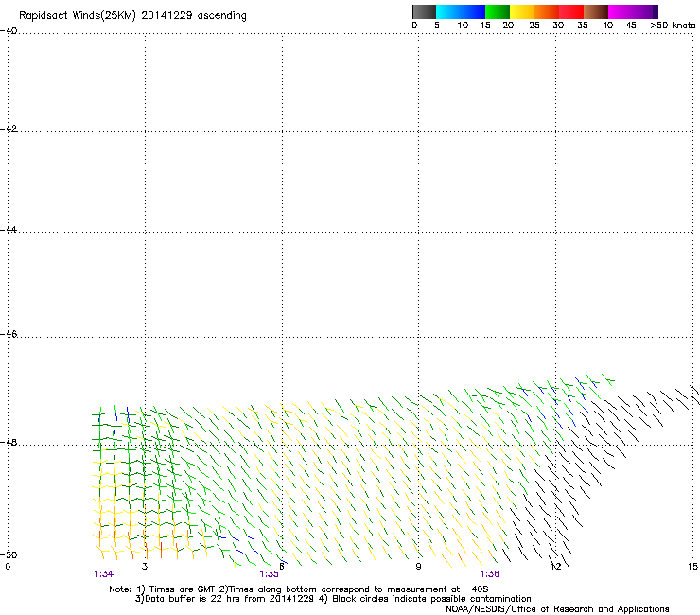Viewport: 700px width, 615px height.
Task: Click the brown 35-40 knots color segment
Action: coord(596,11)
